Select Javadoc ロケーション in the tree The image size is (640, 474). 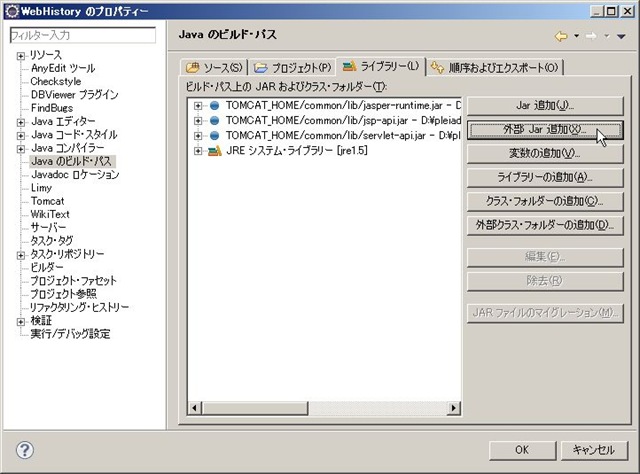[75, 175]
